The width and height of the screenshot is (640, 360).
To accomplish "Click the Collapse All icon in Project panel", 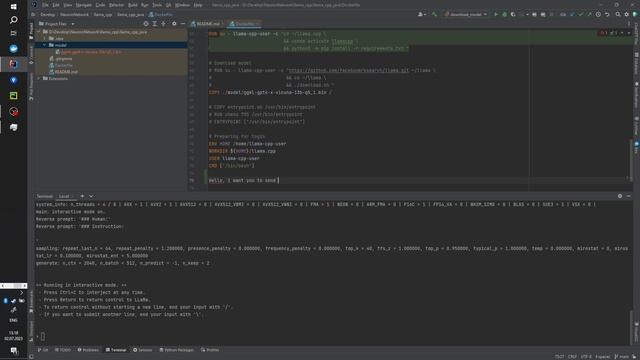I will pos(163,24).
